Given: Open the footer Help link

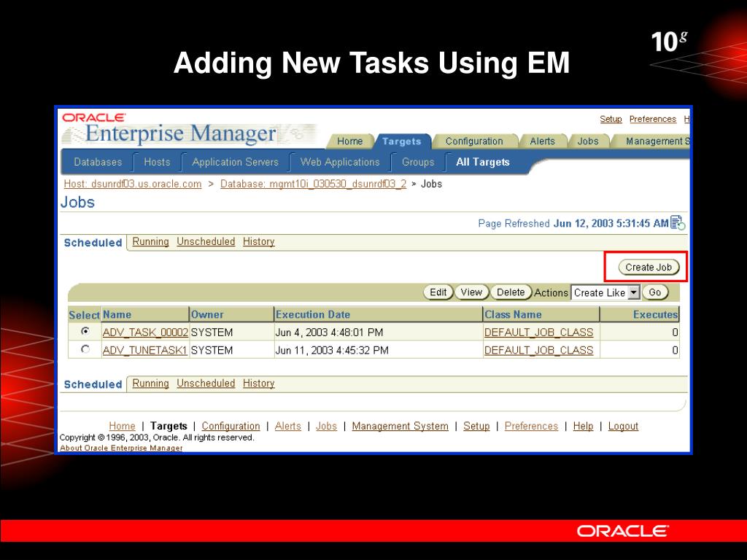Looking at the screenshot, I should tap(583, 426).
